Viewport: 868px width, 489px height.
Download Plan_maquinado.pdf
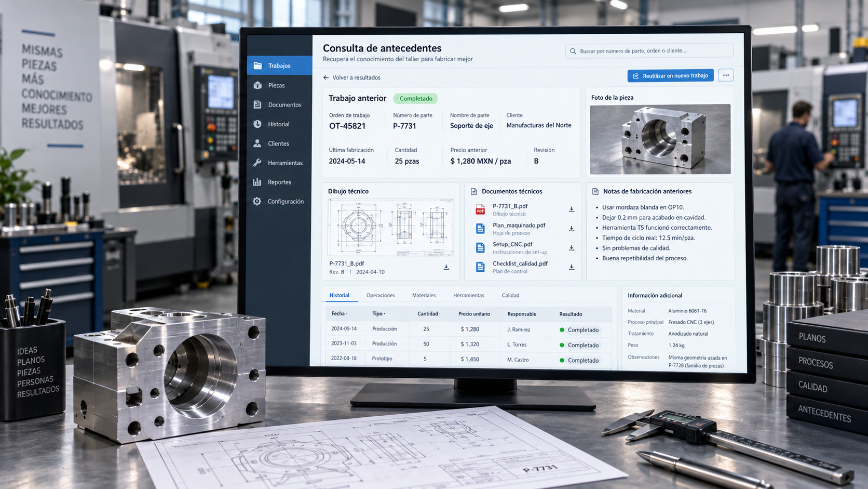coord(571,229)
